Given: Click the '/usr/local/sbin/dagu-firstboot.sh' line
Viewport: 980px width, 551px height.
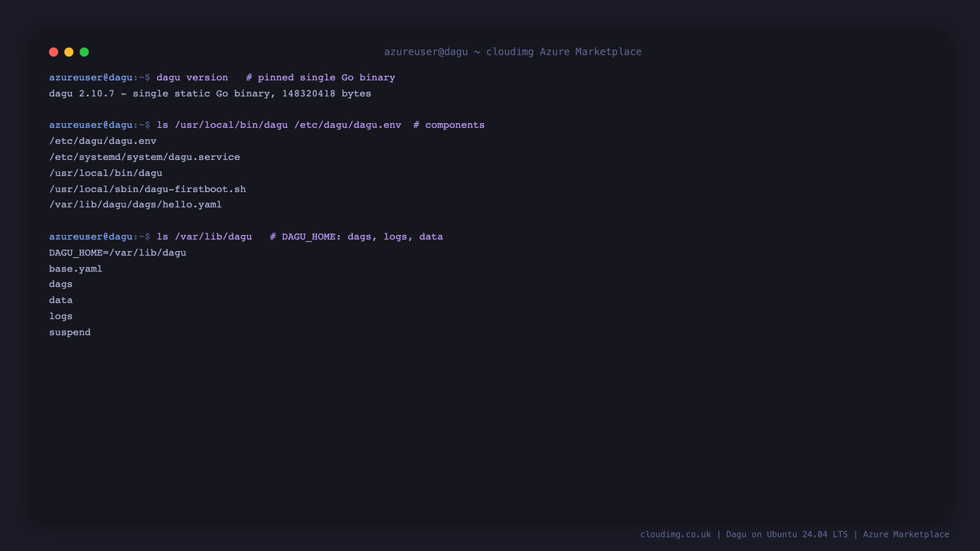Looking at the screenshot, I should [148, 189].
